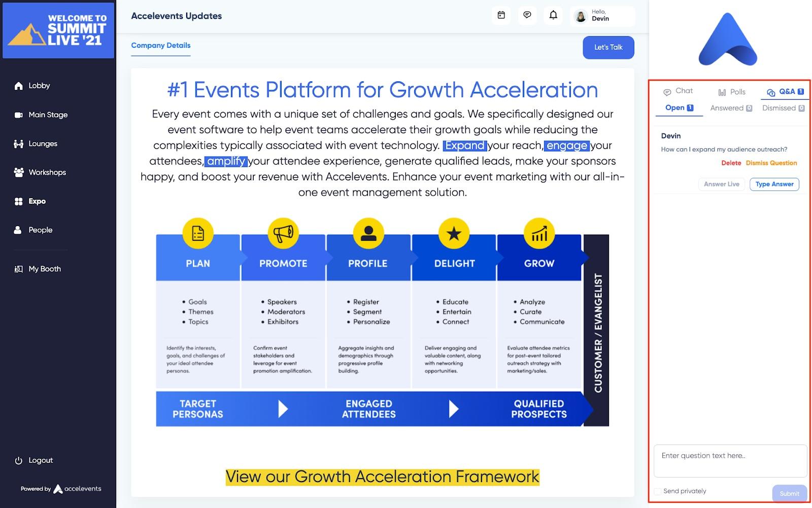
Task: Open the notifications bell
Action: pos(553,15)
